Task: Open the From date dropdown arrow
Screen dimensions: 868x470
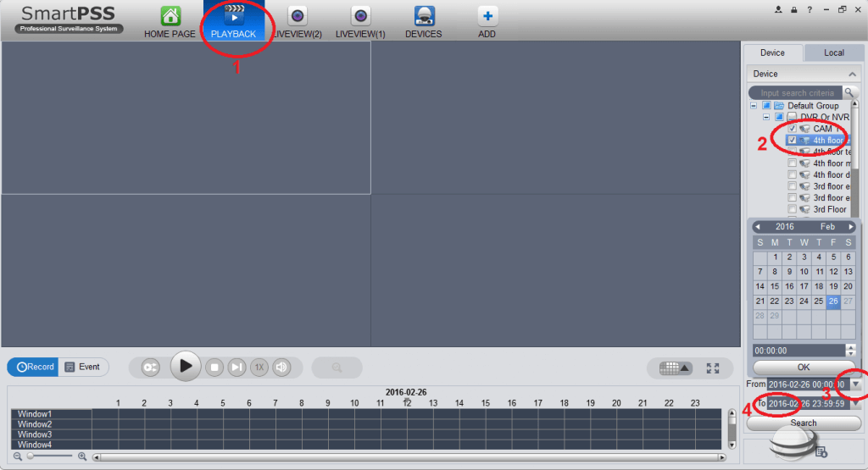Action: coord(856,384)
